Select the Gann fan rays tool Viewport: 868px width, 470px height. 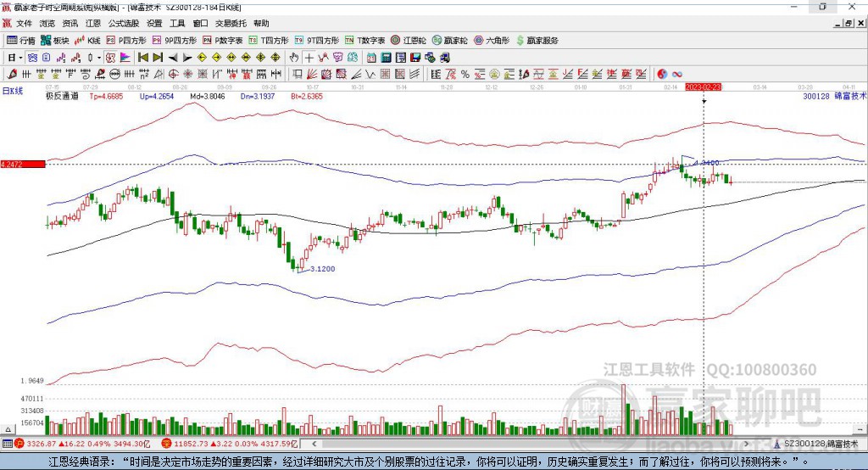tap(312, 75)
